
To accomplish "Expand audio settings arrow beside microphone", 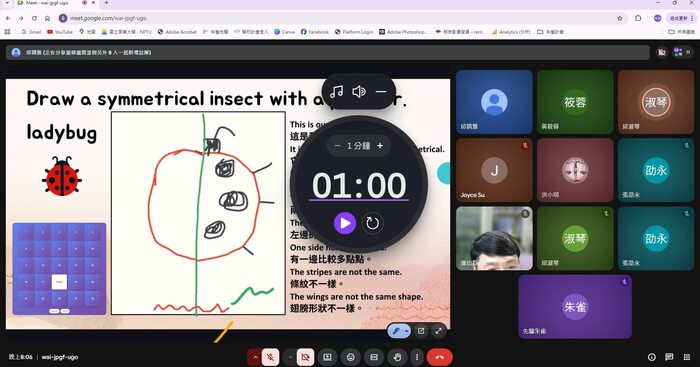I will point(255,357).
